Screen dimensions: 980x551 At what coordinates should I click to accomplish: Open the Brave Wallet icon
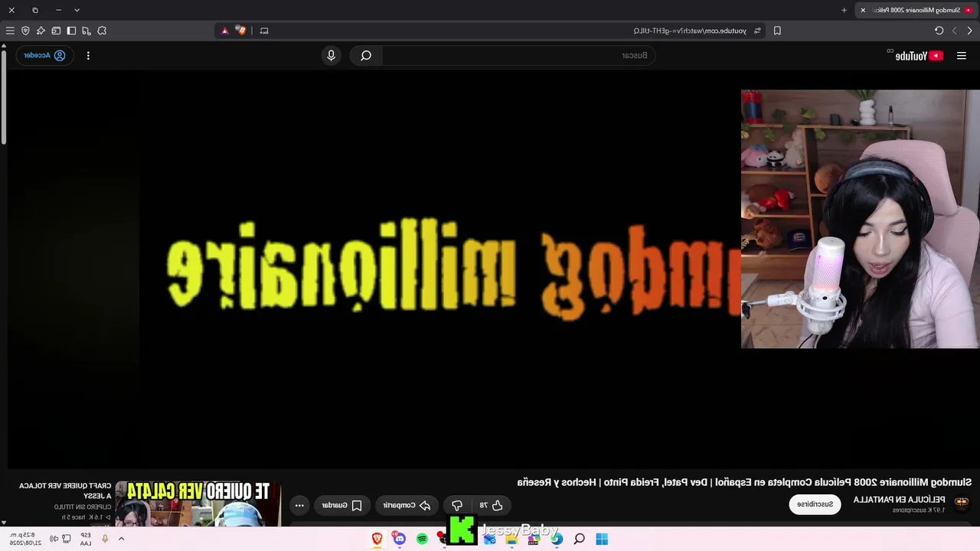point(56,31)
